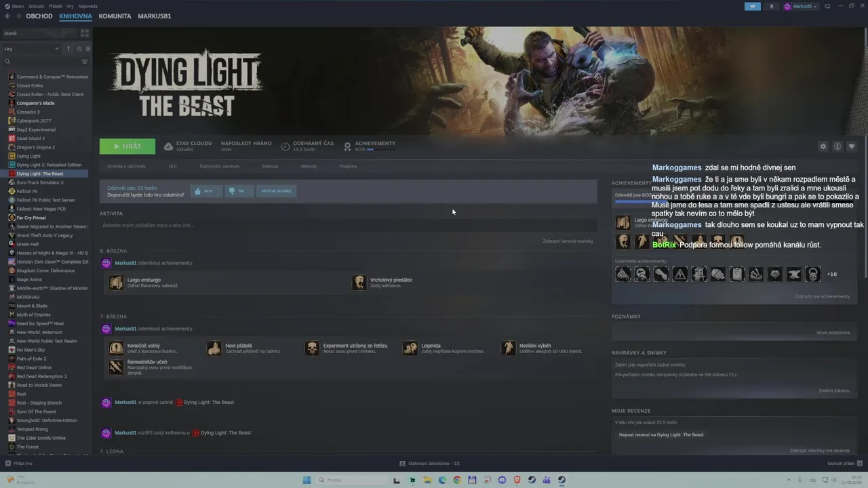The width and height of the screenshot is (868, 488).
Task: Open the announcements megaphone button
Action: point(752,6)
